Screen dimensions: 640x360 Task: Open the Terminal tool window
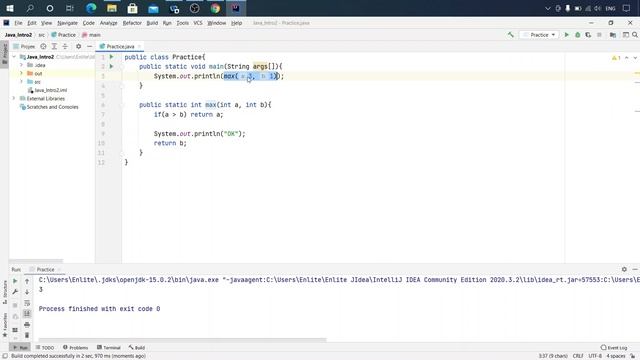point(109,347)
